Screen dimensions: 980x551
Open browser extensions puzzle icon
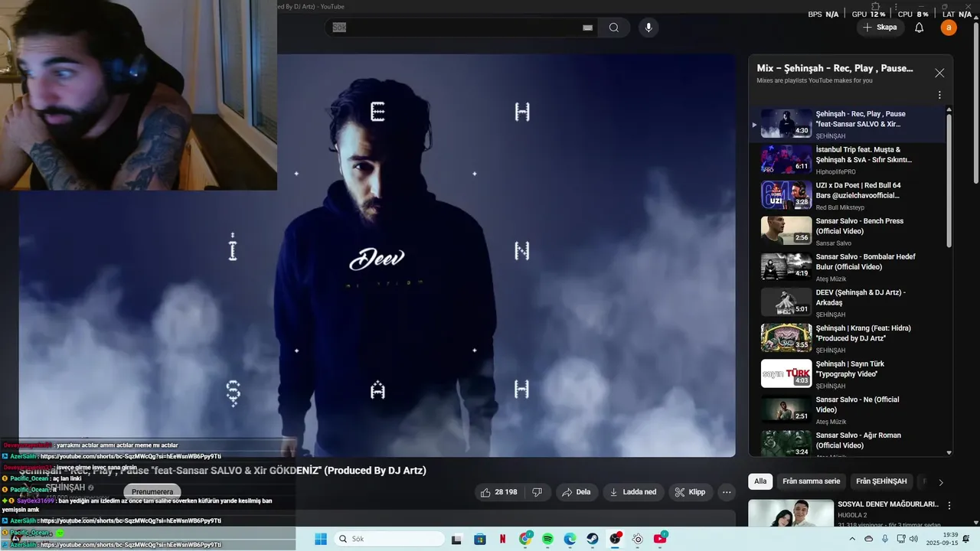click(876, 6)
